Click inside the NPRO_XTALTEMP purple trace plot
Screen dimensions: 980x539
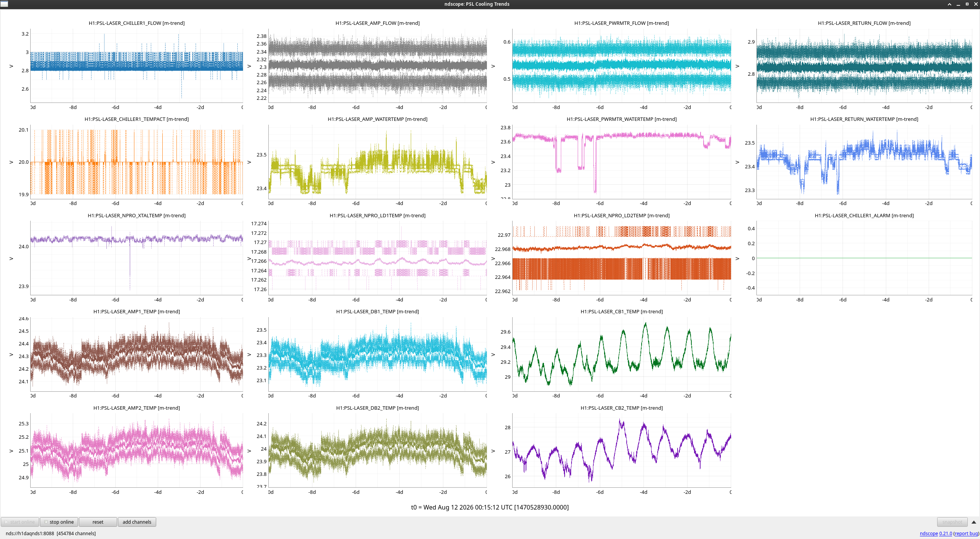point(137,258)
